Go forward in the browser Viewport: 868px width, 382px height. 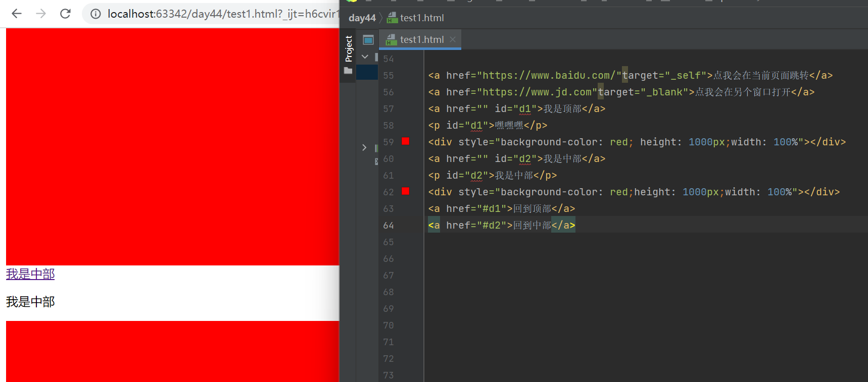coord(41,14)
